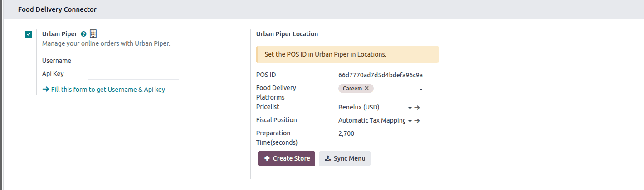Viewport: 644px width, 190px height.
Task: Expand the Food Delivery Platforms dropdown arrow
Action: pyautogui.click(x=420, y=90)
